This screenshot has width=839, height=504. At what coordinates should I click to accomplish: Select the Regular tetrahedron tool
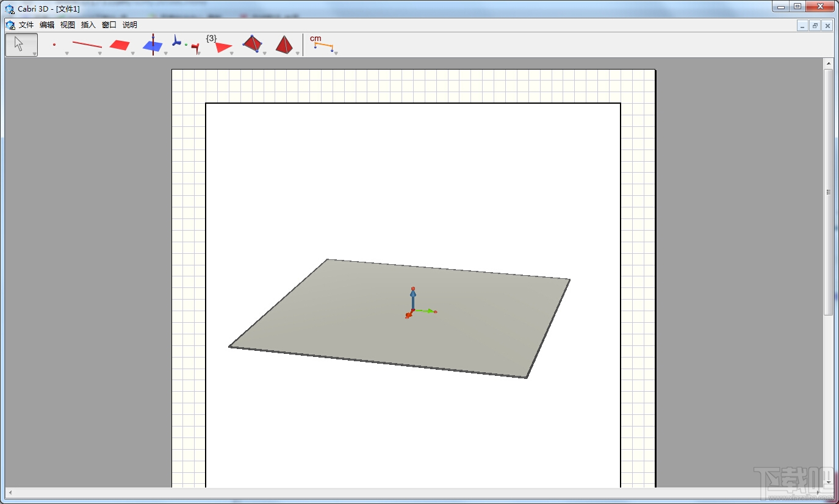point(284,45)
